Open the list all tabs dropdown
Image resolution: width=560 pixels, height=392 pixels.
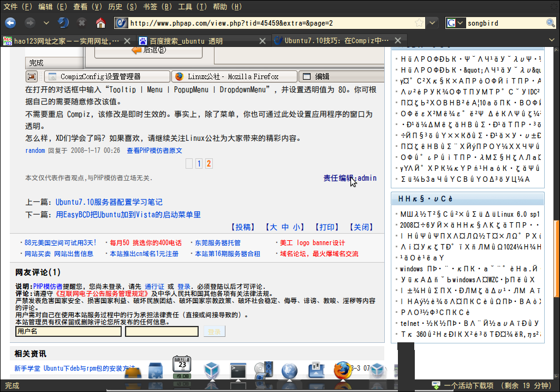551,40
